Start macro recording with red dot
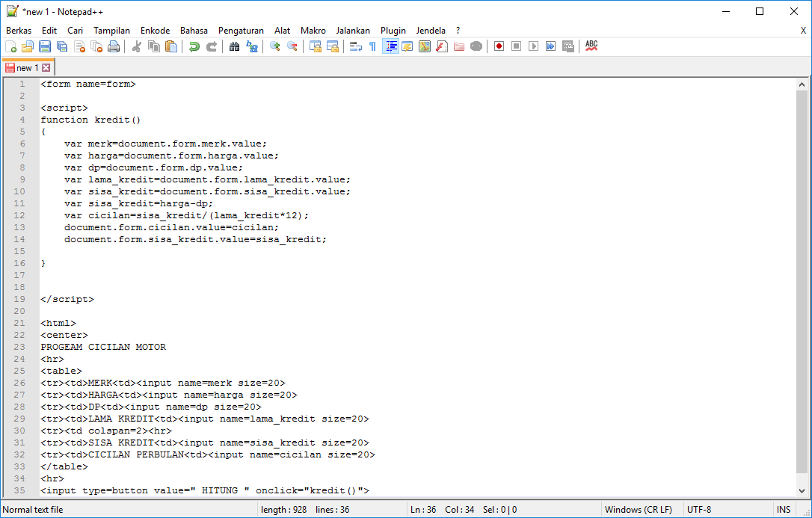This screenshot has height=518, width=812. (499, 46)
